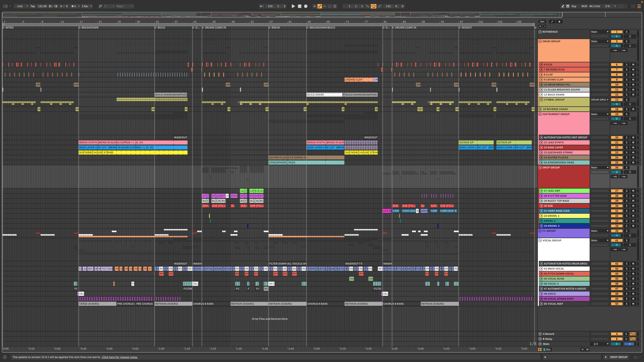Screen dimensions: 644x362
Task: Open the Main output 1/2 dropdown
Action: pos(600,344)
